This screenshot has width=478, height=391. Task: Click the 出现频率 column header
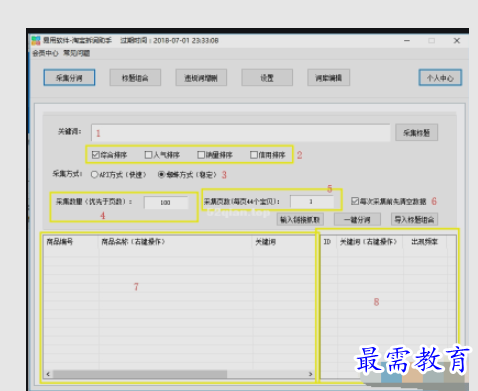click(425, 242)
